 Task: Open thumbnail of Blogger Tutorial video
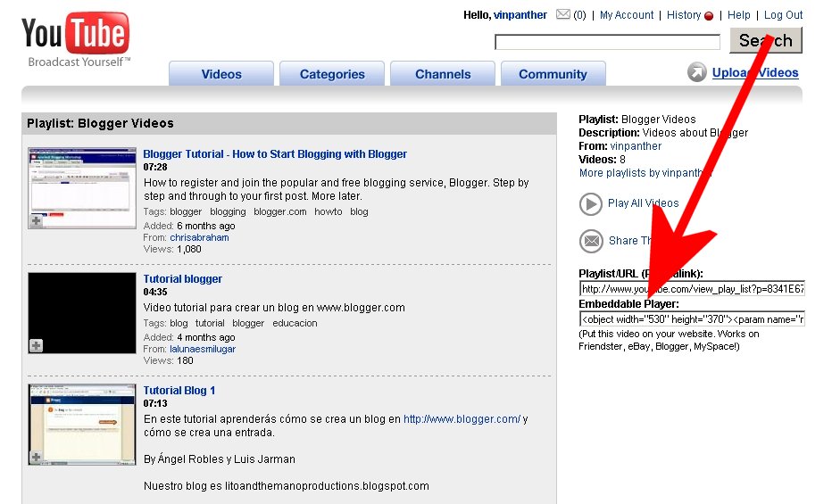tap(82, 188)
